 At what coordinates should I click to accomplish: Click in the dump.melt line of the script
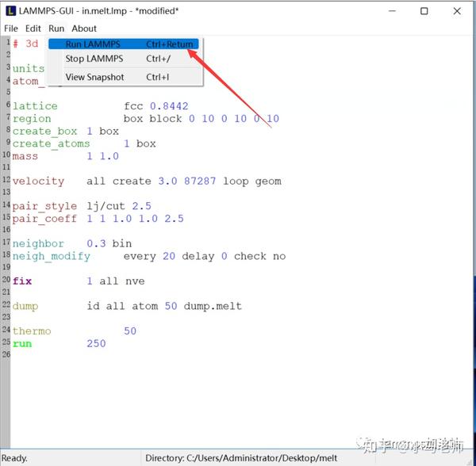127,306
